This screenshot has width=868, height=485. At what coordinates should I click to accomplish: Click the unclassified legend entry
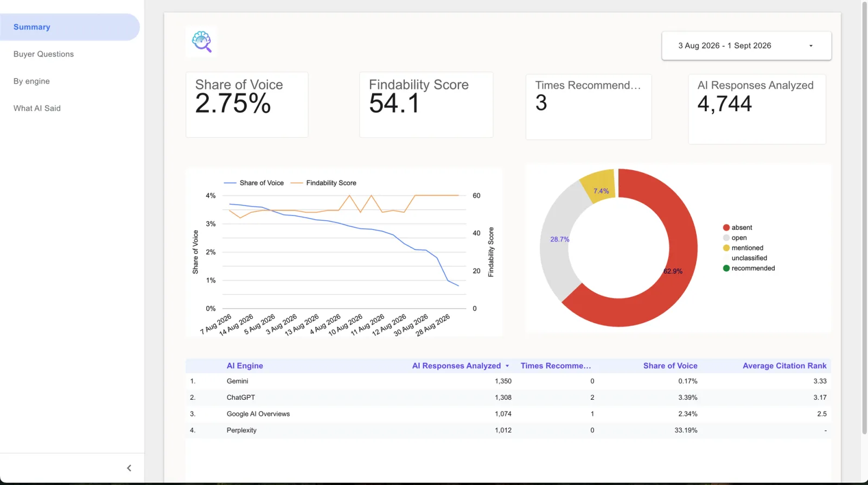(749, 258)
